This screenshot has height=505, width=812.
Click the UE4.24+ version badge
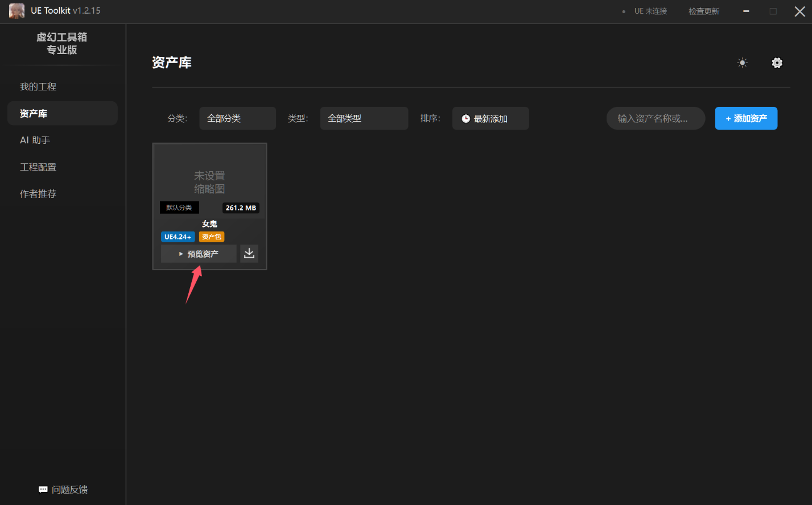coord(178,237)
